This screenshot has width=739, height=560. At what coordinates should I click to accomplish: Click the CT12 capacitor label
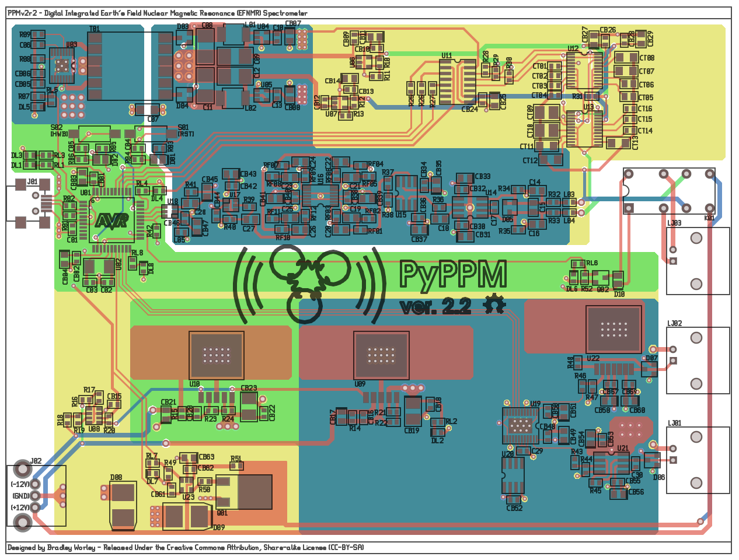(530, 160)
